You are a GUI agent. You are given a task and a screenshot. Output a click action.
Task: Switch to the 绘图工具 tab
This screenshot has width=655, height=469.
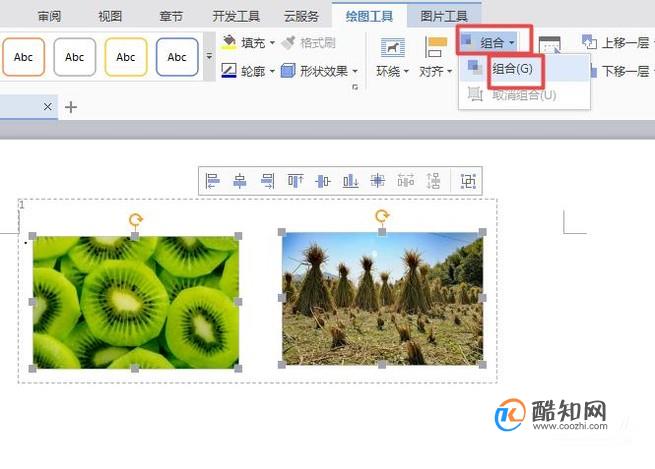369,16
